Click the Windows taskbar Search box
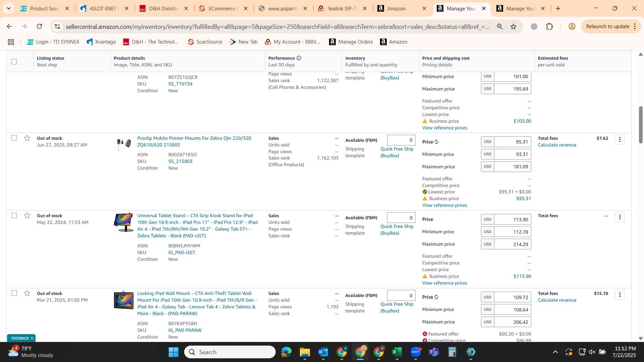Viewport: 644px width, 362px height. [x=230, y=352]
